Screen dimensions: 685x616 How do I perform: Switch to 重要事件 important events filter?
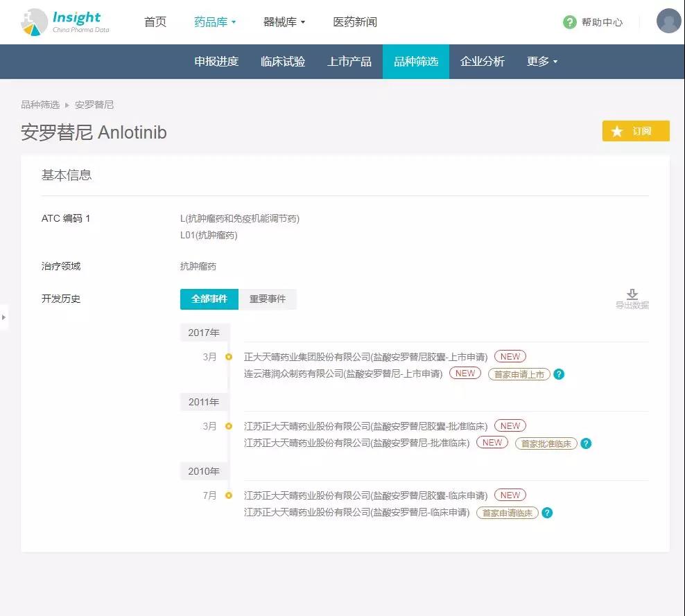267,299
